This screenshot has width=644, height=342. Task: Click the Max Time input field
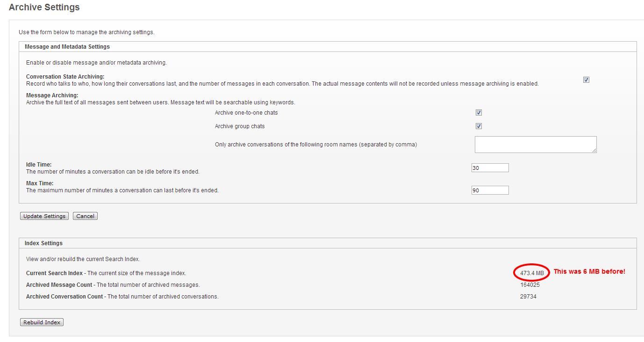pyautogui.click(x=490, y=190)
